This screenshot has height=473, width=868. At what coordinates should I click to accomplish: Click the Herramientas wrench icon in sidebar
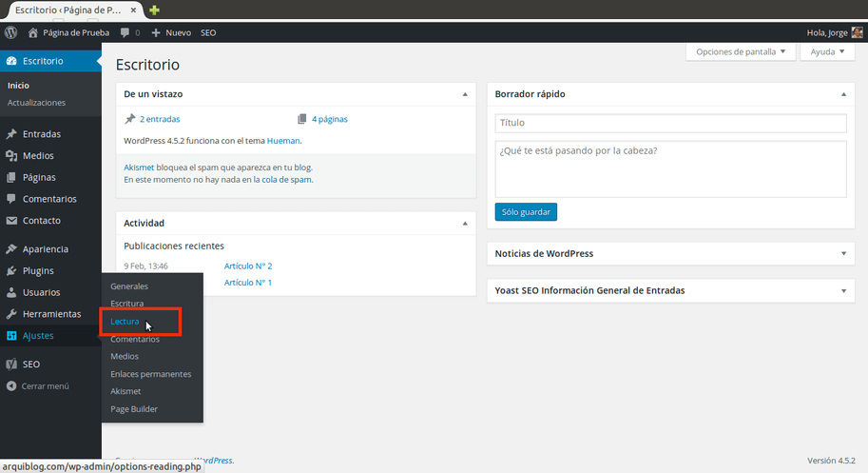(x=11, y=314)
